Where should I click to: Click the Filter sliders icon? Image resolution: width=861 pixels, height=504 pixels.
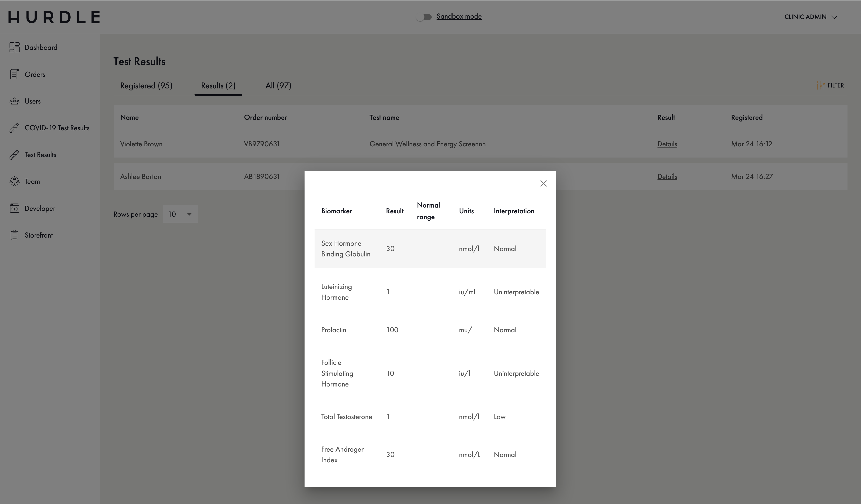click(x=820, y=85)
